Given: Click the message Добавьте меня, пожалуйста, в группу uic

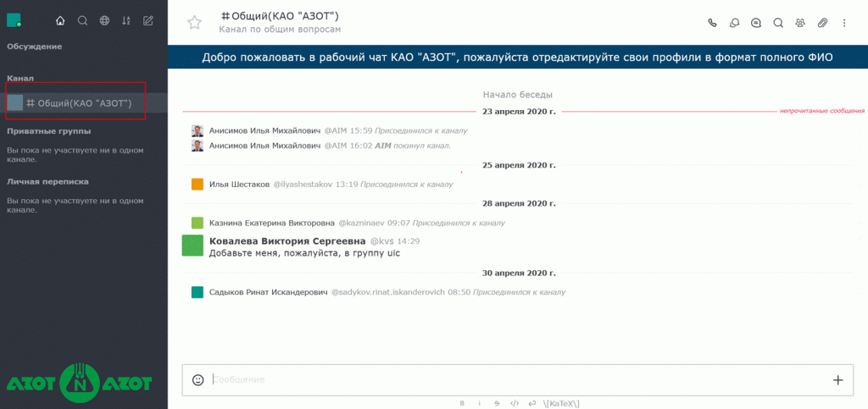Looking at the screenshot, I should tap(304, 254).
